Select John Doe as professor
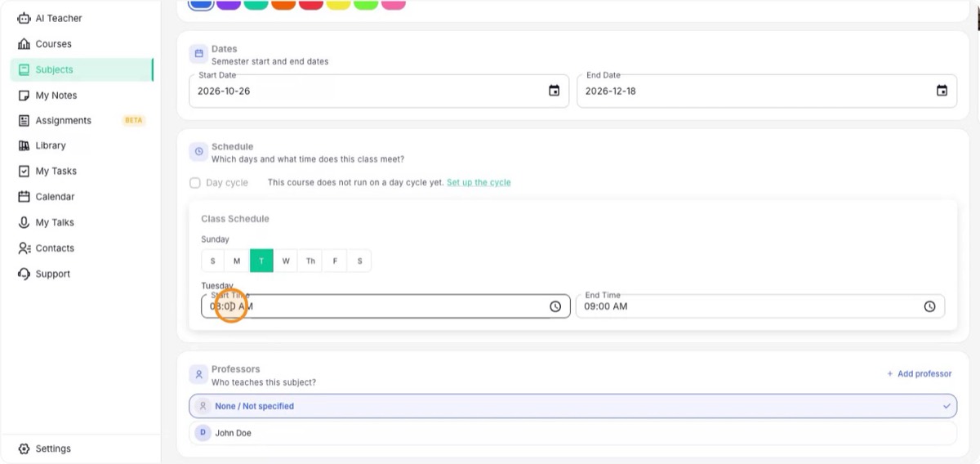 (572, 433)
